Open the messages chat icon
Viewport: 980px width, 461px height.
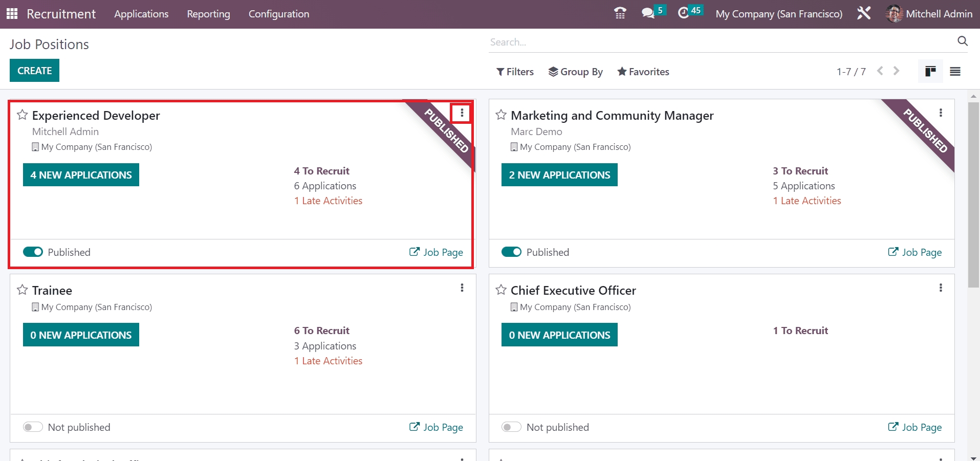coord(648,13)
